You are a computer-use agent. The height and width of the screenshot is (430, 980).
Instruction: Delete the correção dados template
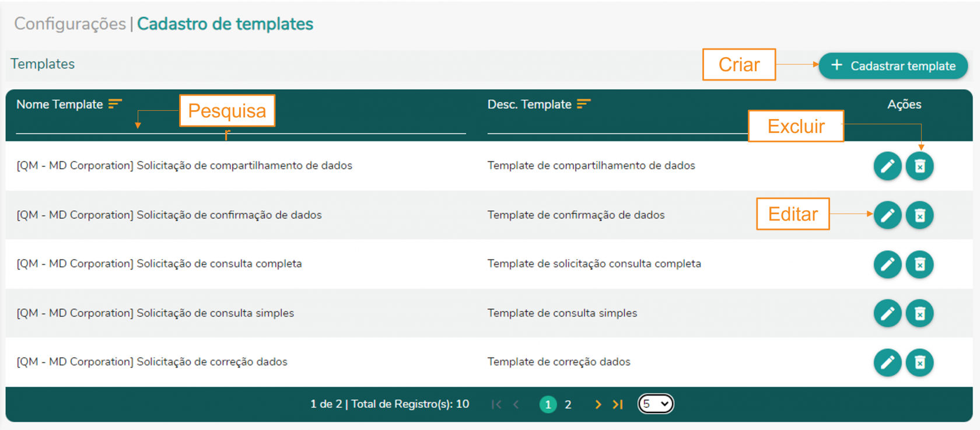920,362
